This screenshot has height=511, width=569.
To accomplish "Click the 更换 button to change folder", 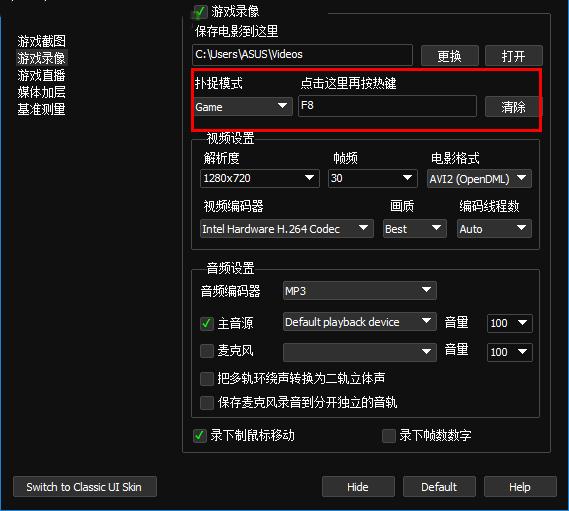I will point(450,56).
